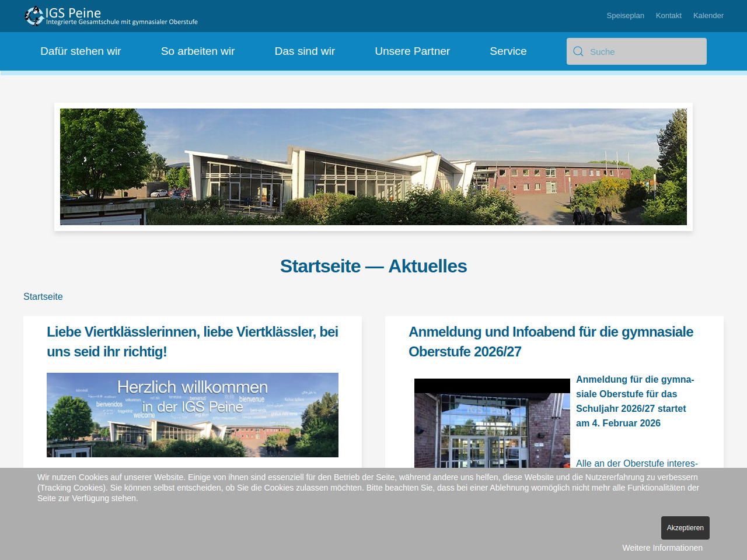The image size is (747, 560).
Task: Open 'Weitere Informationen' about cookies
Action: [x=662, y=548]
